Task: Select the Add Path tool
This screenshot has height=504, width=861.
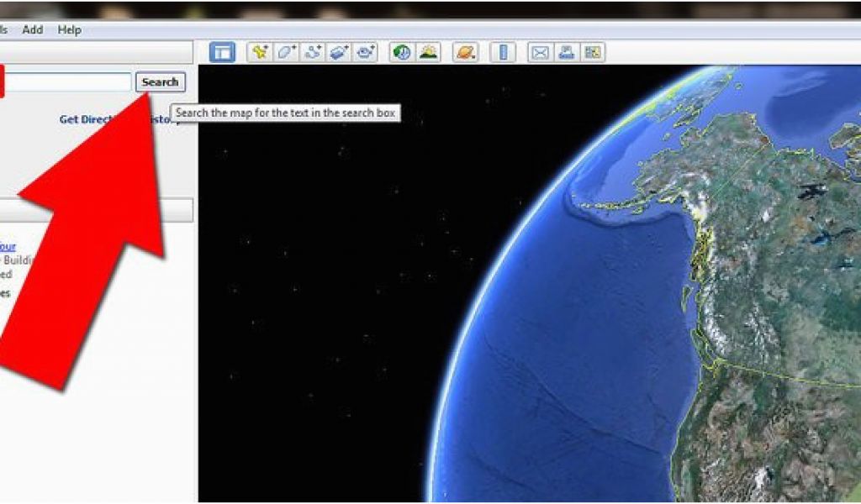Action: 313,53
